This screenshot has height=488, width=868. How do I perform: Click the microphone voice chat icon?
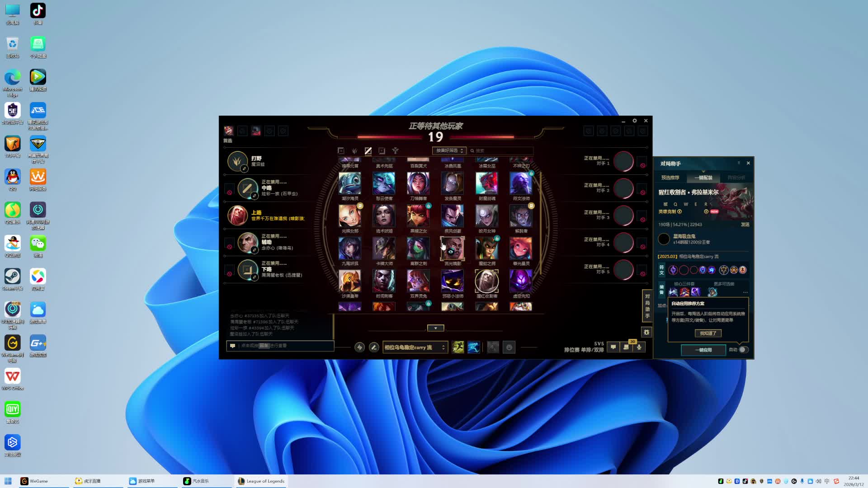tap(639, 347)
